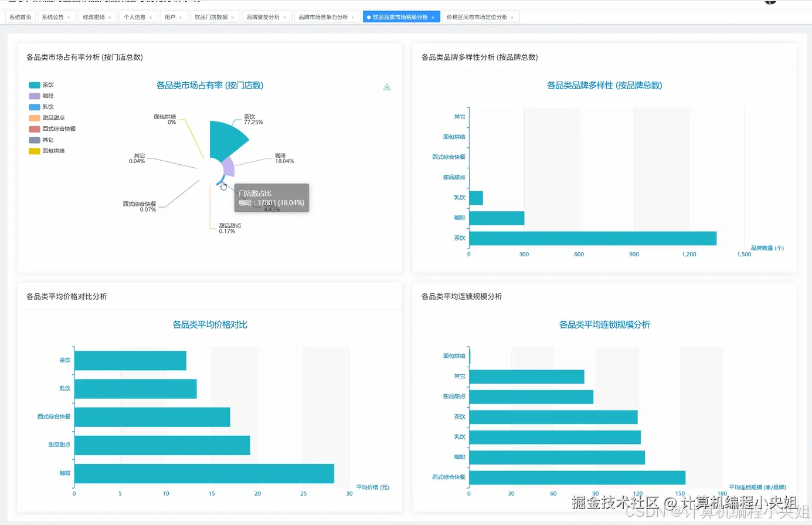Close the 饮品门店数据 tab

pyautogui.click(x=233, y=18)
